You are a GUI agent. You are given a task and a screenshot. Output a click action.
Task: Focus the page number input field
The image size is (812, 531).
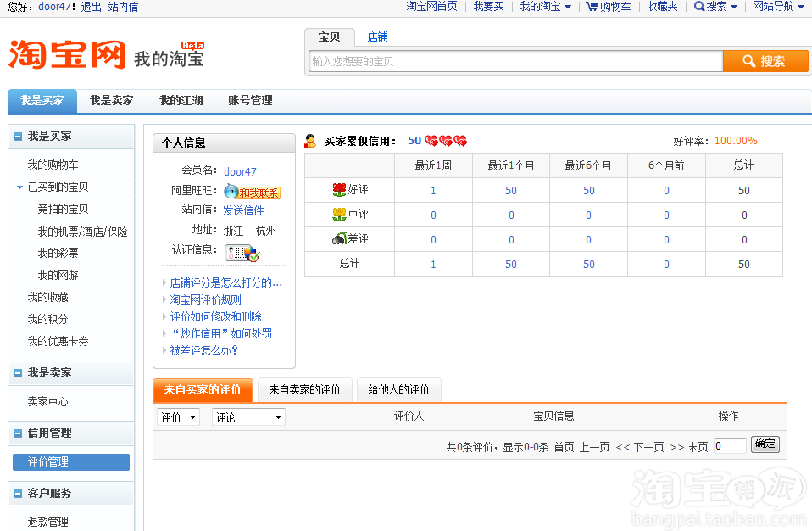730,445
